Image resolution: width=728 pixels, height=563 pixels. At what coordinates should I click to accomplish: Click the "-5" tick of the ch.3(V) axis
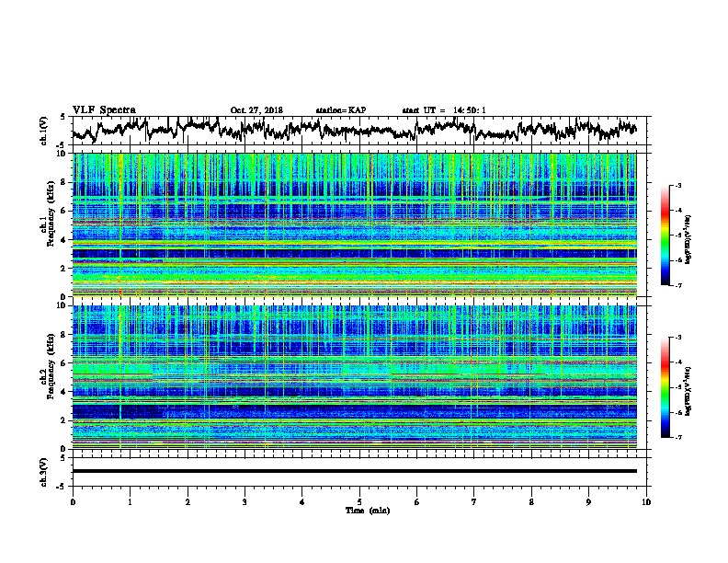pyautogui.click(x=61, y=487)
